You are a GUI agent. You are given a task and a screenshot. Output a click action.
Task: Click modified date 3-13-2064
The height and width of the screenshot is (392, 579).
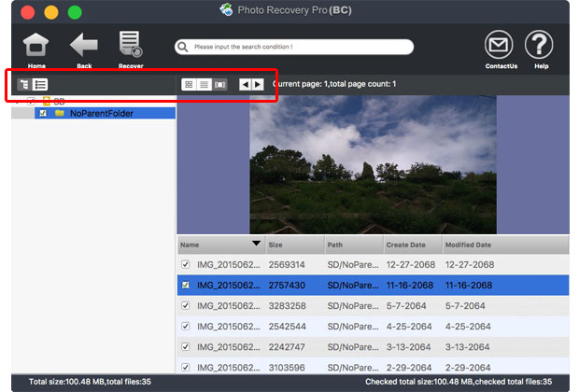click(467, 347)
